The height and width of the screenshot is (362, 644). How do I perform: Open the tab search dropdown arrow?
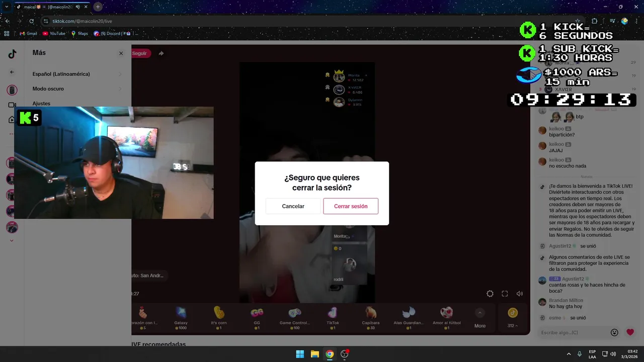[x=7, y=7]
